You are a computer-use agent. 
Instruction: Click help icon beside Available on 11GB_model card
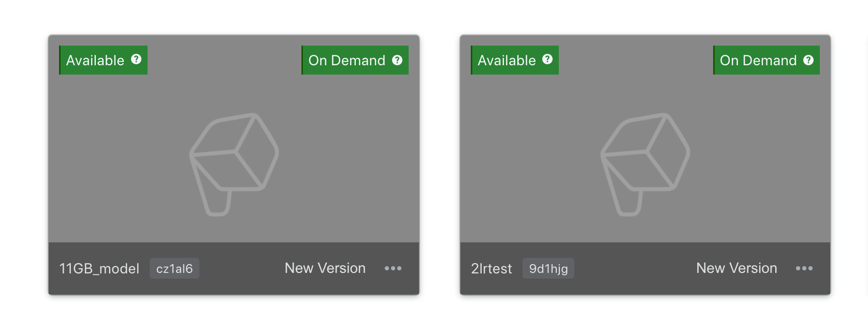136,60
